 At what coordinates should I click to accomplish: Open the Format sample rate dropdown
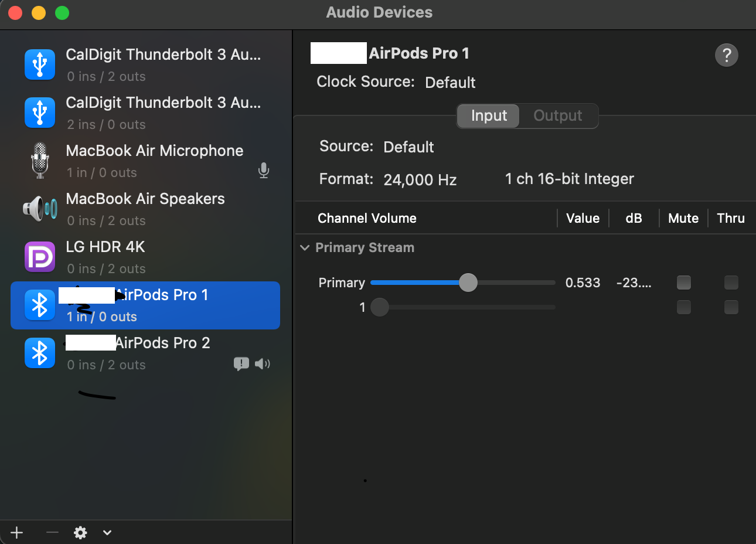click(x=420, y=179)
